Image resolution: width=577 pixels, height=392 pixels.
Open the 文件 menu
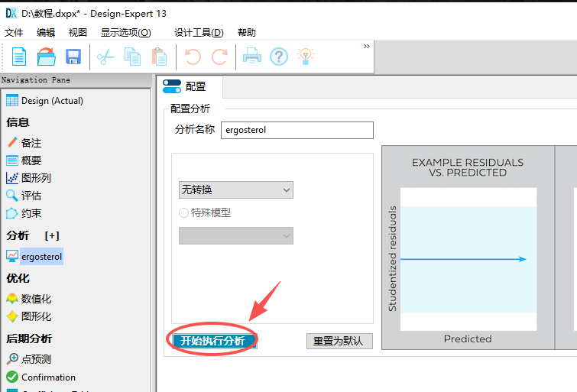(x=15, y=33)
